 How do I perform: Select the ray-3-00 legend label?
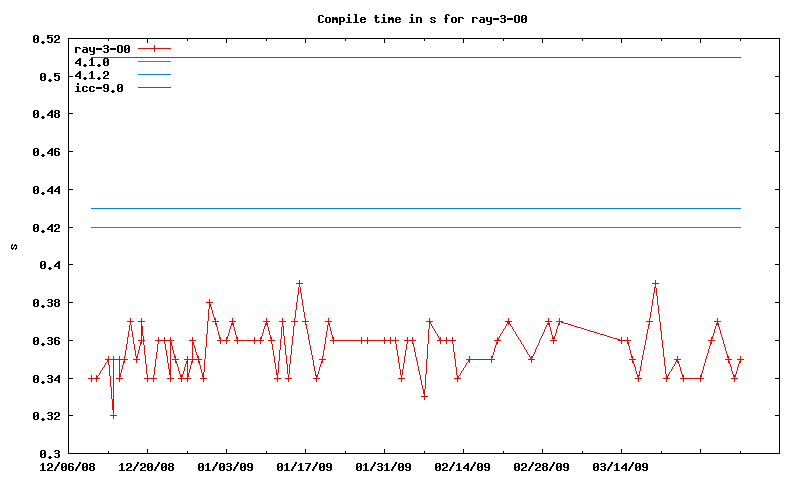click(103, 48)
